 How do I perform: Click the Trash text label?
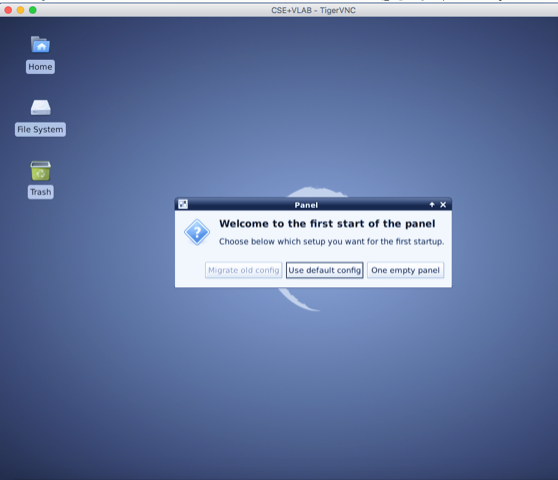41,192
